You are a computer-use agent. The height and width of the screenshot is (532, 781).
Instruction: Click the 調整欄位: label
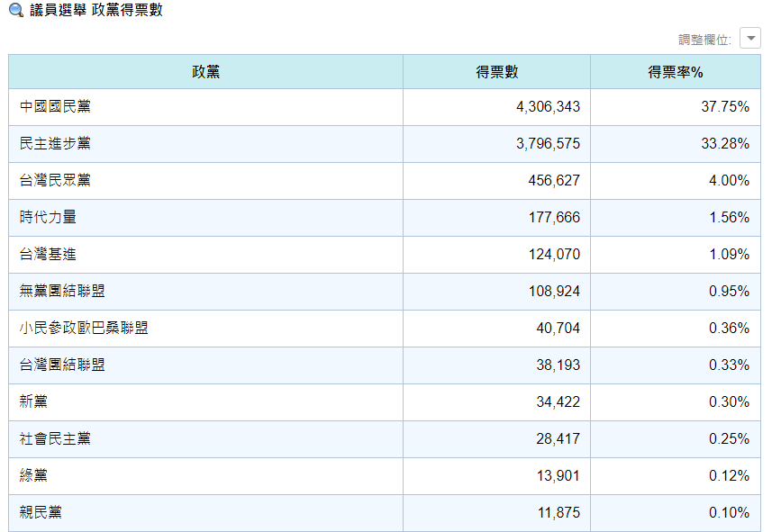[704, 40]
